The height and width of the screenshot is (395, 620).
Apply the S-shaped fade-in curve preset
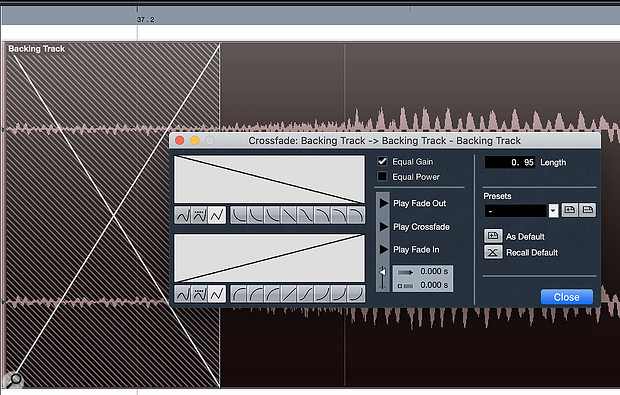(x=306, y=294)
